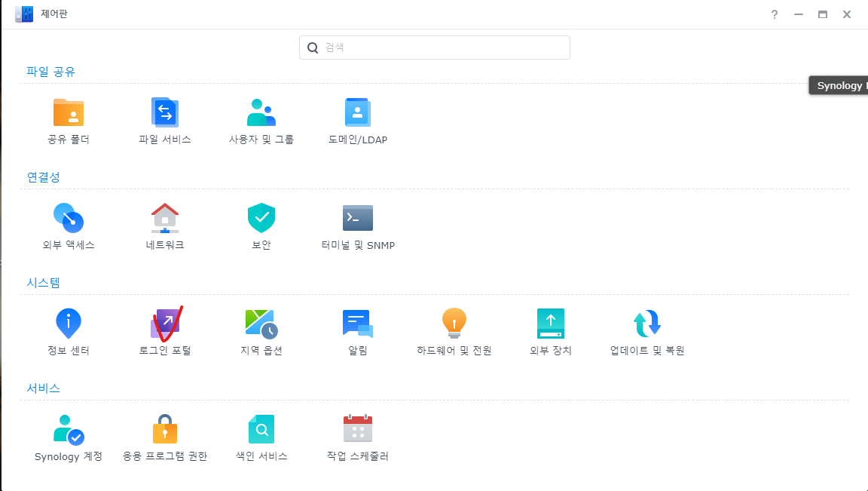This screenshot has height=491, width=868.
Task: Click the help question mark button
Action: click(x=774, y=14)
